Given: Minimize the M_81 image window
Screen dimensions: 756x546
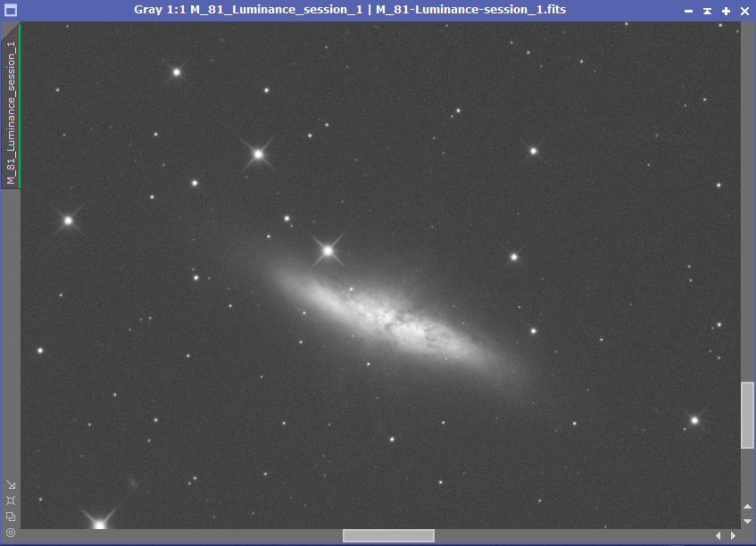Looking at the screenshot, I should pos(688,11).
